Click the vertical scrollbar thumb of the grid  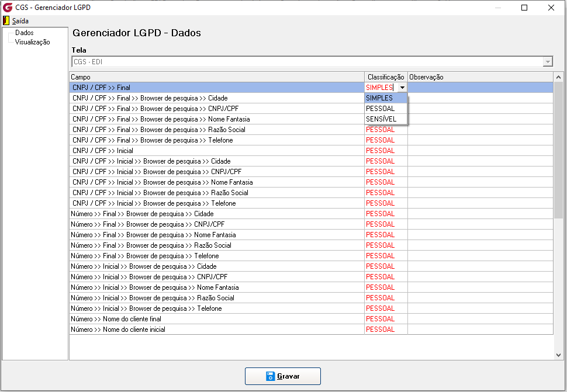[x=558, y=150]
